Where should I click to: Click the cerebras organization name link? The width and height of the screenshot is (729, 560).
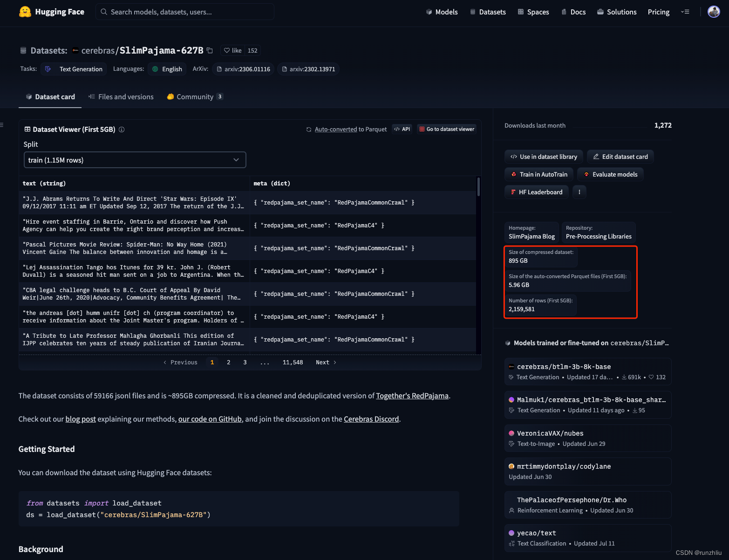click(x=98, y=50)
